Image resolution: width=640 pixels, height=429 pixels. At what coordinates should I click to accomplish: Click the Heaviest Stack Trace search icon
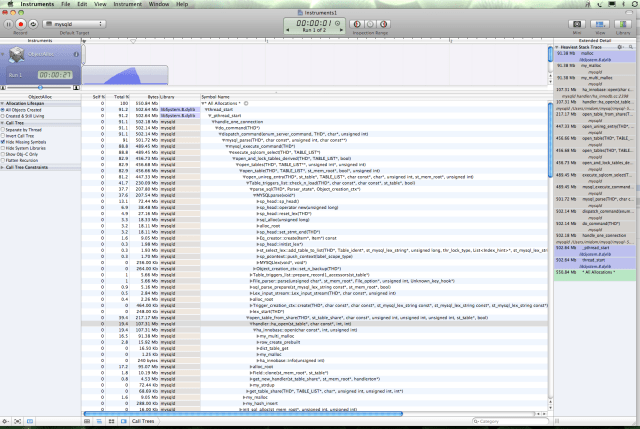(x=631, y=47)
